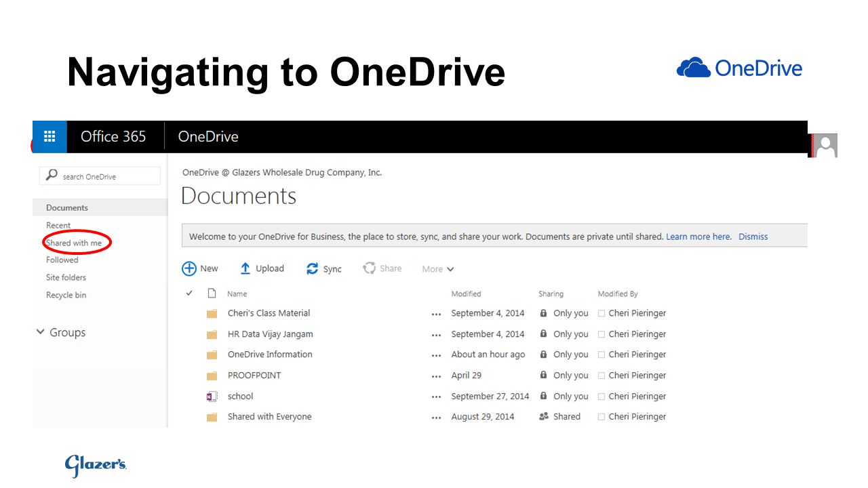
Task: Click folder icon for HR Data Vijay Jangam
Action: tap(212, 334)
